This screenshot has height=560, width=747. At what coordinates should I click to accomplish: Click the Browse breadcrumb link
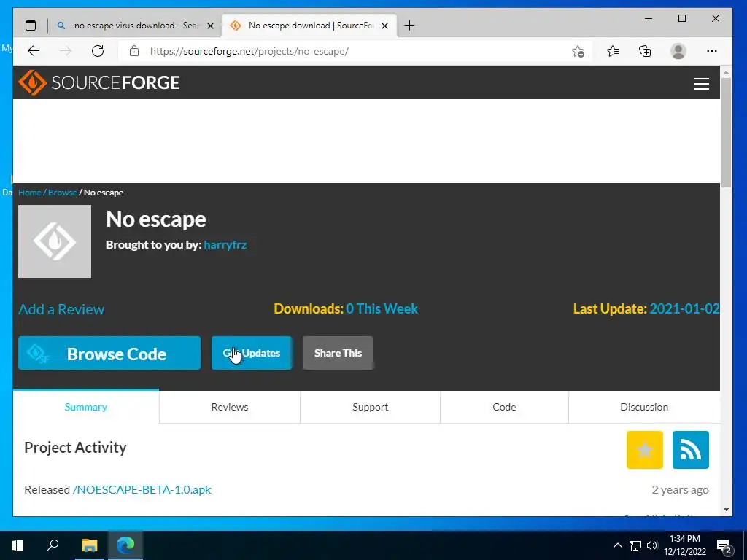click(x=63, y=192)
